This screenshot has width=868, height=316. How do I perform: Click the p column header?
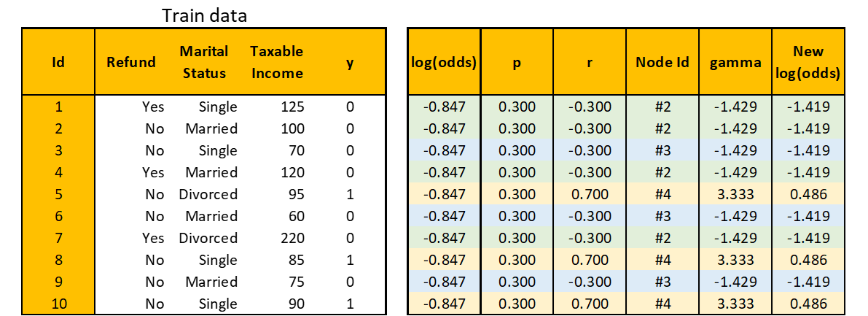click(x=517, y=62)
